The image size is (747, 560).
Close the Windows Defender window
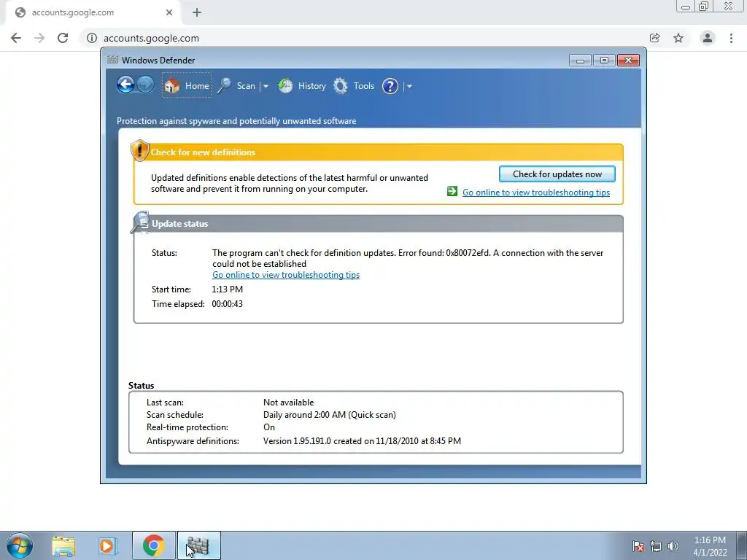628,61
